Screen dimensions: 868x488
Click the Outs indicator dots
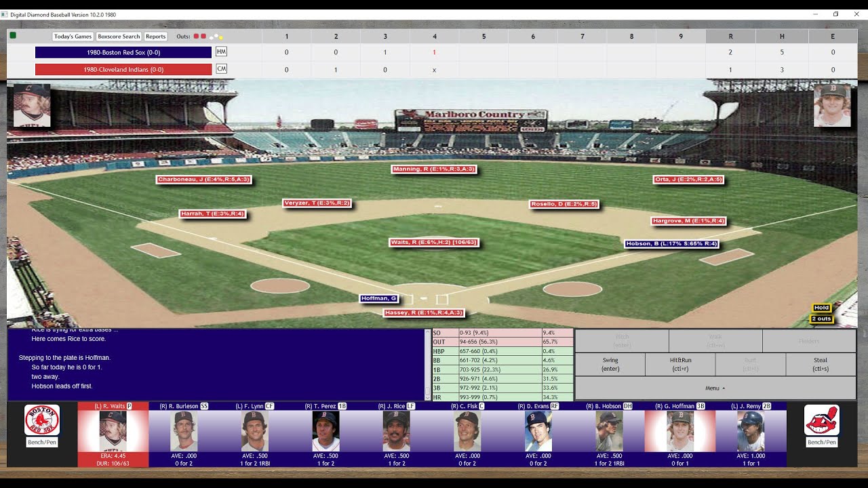pyautogui.click(x=208, y=37)
